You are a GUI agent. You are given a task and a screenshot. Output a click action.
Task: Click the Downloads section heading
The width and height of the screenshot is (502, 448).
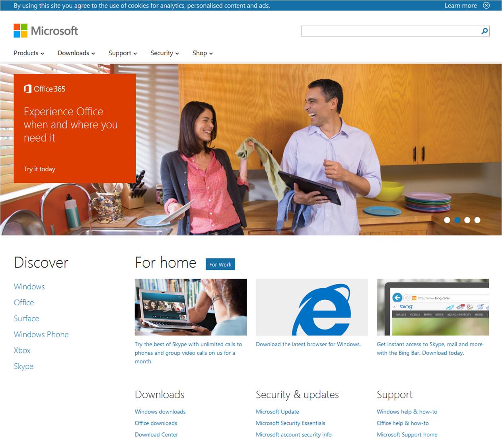coord(160,395)
